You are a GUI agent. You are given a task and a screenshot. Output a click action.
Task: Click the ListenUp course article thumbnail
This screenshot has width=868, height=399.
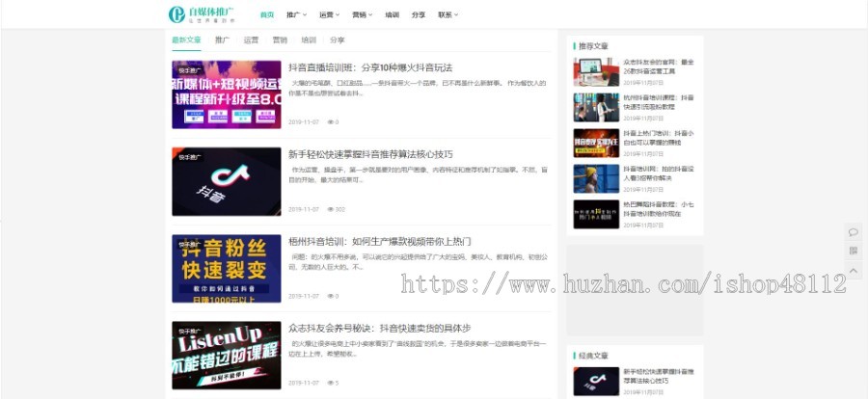pos(227,356)
